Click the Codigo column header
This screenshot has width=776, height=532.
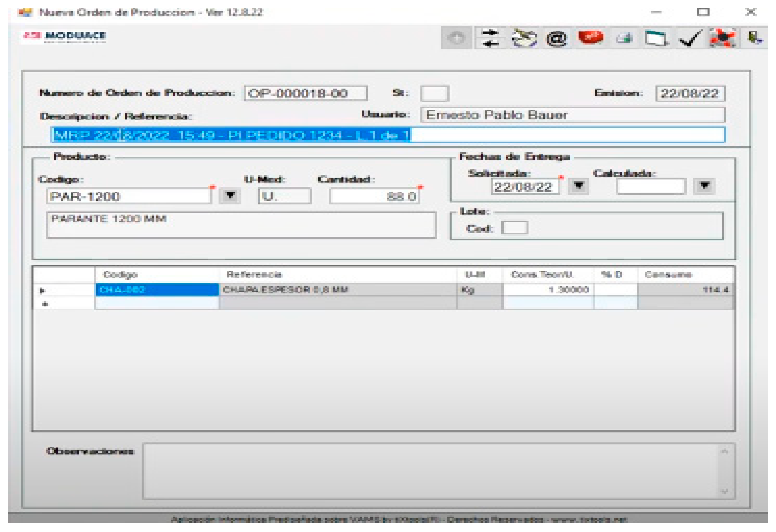[157, 275]
